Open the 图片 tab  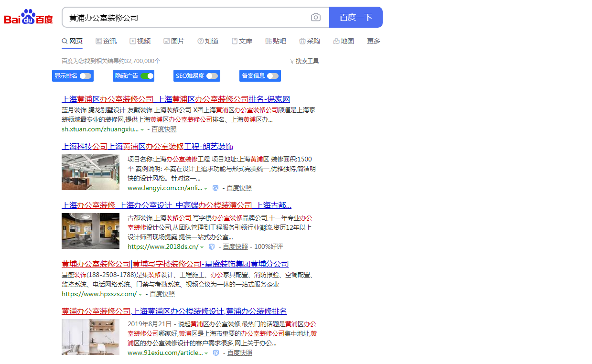pyautogui.click(x=174, y=42)
